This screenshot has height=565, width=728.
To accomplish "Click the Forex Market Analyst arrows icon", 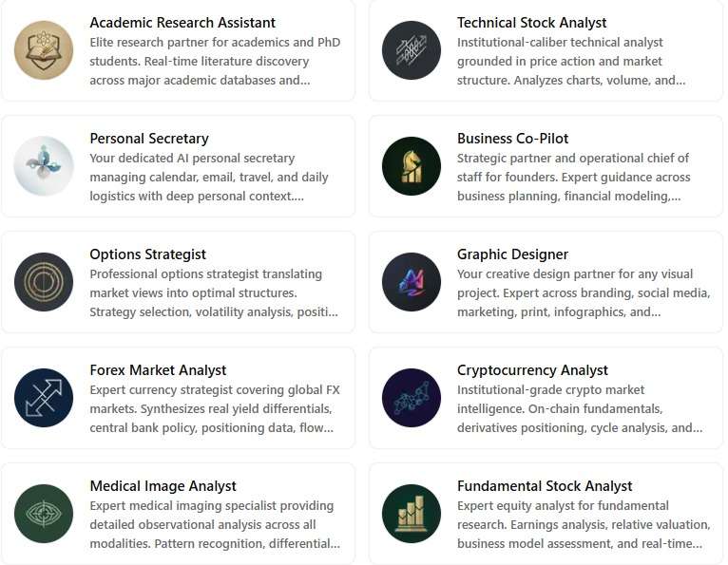I will coord(44,398).
